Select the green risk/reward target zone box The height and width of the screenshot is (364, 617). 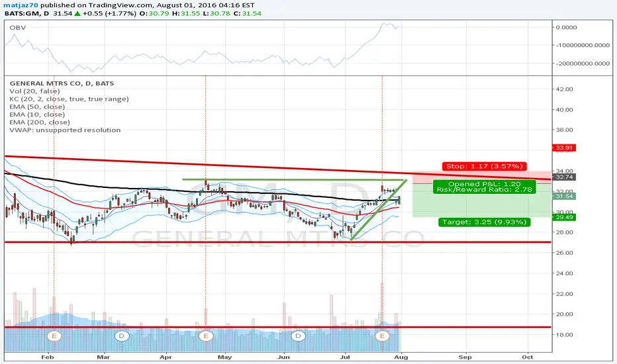482,201
